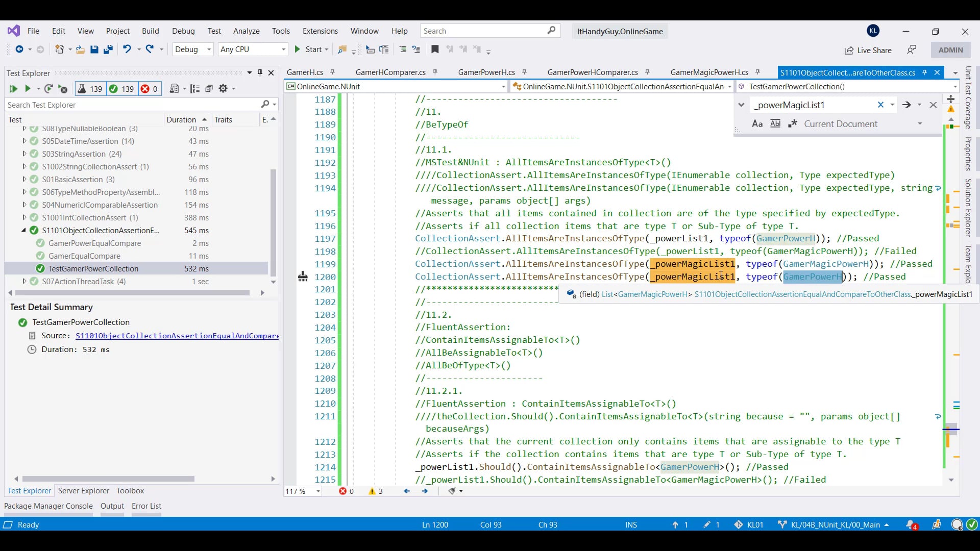Viewport: 980px width, 551px height.
Task: Click the screwdriver quick actions icon in margin
Action: 303,277
